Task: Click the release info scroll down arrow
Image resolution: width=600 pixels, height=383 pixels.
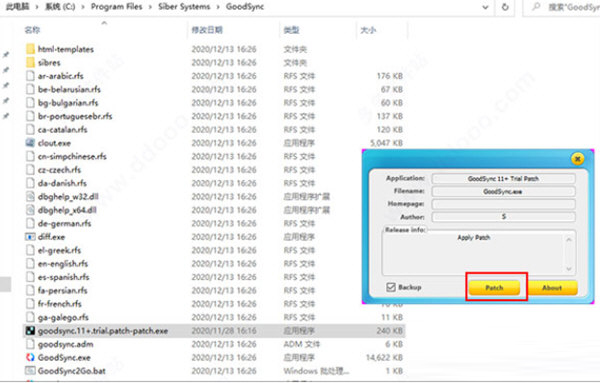Action: [569, 269]
